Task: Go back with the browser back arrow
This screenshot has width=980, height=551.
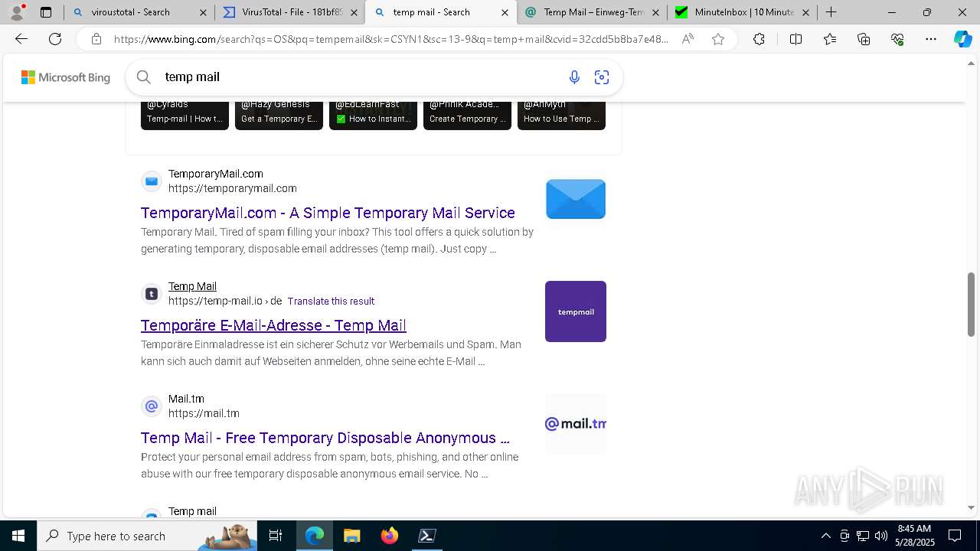Action: pos(21,39)
